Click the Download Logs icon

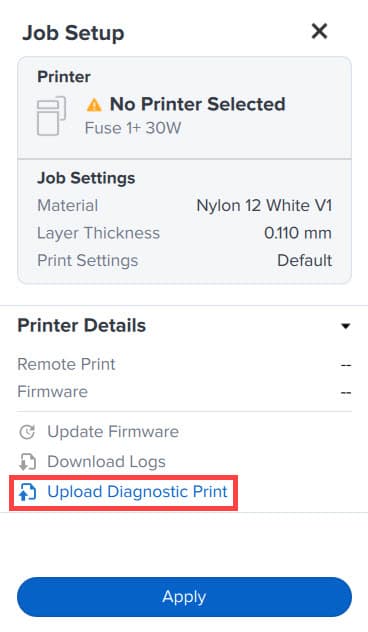(27, 462)
